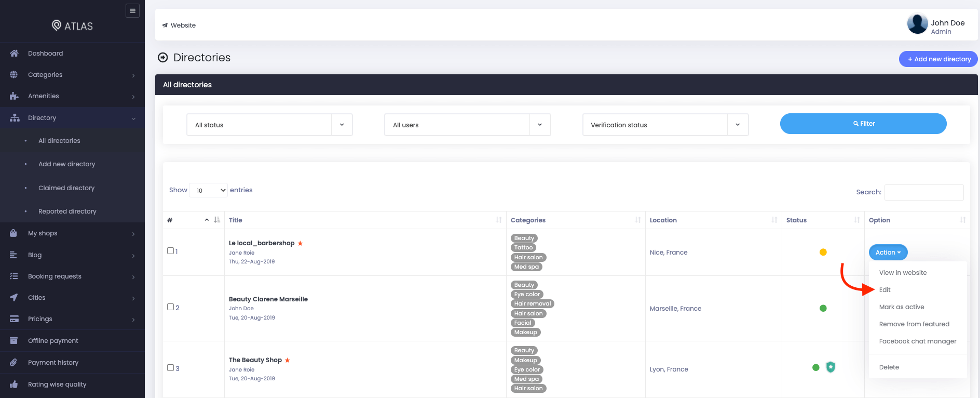Click the blue Filter button
This screenshot has height=398, width=980.
[x=863, y=124]
